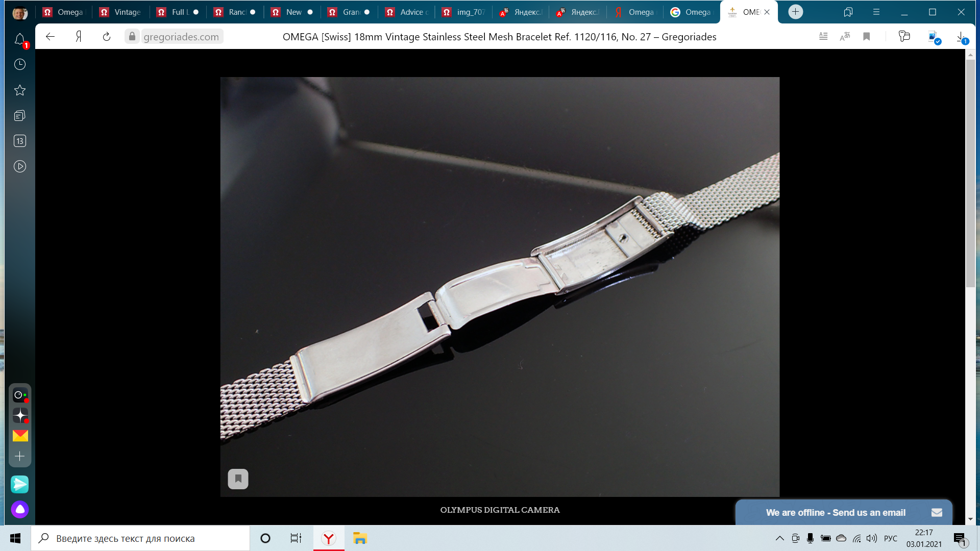Switch to the Vintage tab
Image resolution: width=980 pixels, height=551 pixels.
(121, 12)
